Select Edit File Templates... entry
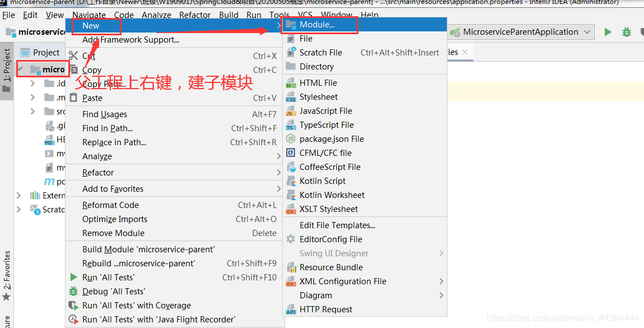This screenshot has width=644, height=328. click(365, 225)
